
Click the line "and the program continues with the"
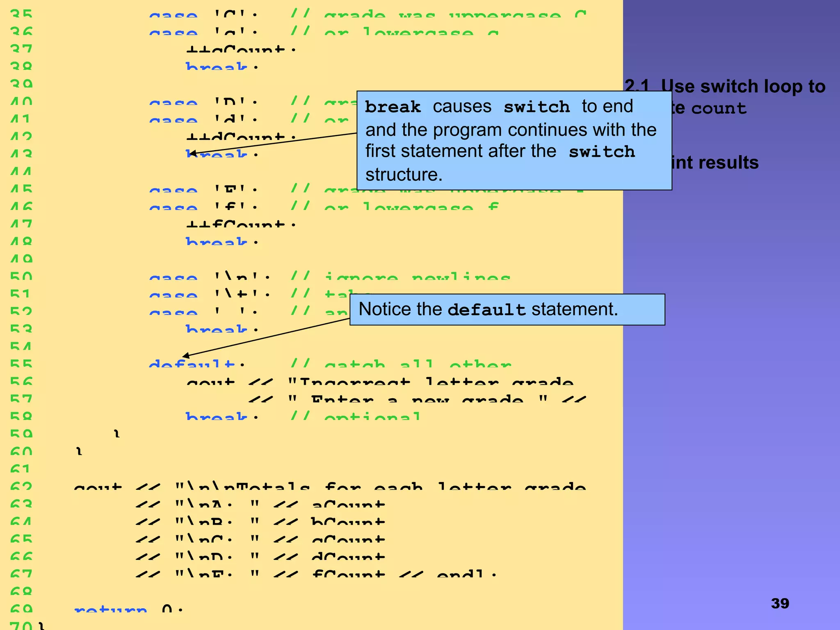[511, 130]
